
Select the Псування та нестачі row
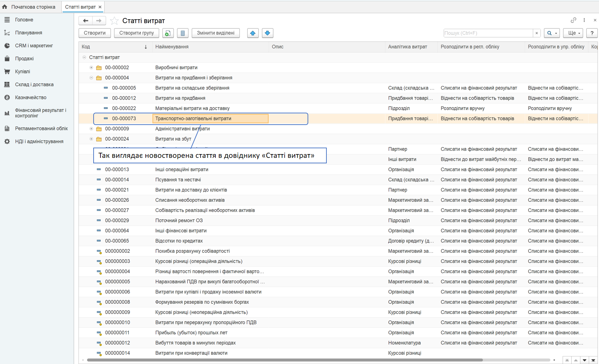pos(338,180)
